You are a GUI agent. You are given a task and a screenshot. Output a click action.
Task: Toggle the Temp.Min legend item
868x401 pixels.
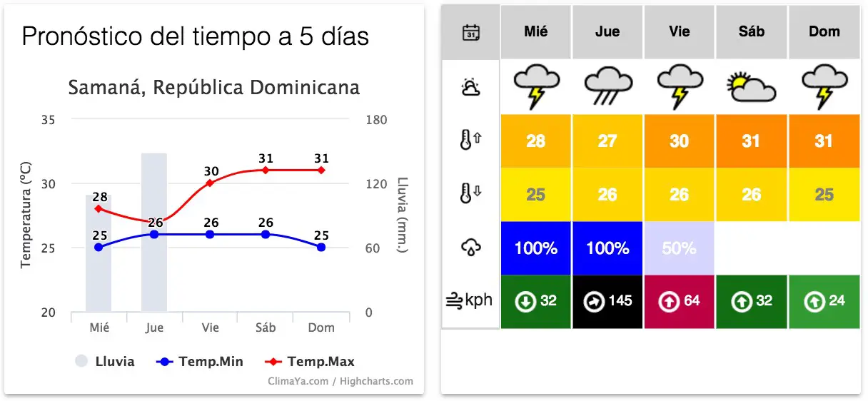pos(199,362)
